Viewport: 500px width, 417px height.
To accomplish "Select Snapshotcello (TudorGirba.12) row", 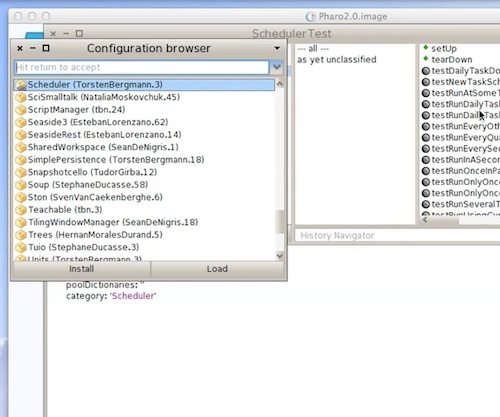I will (144, 172).
